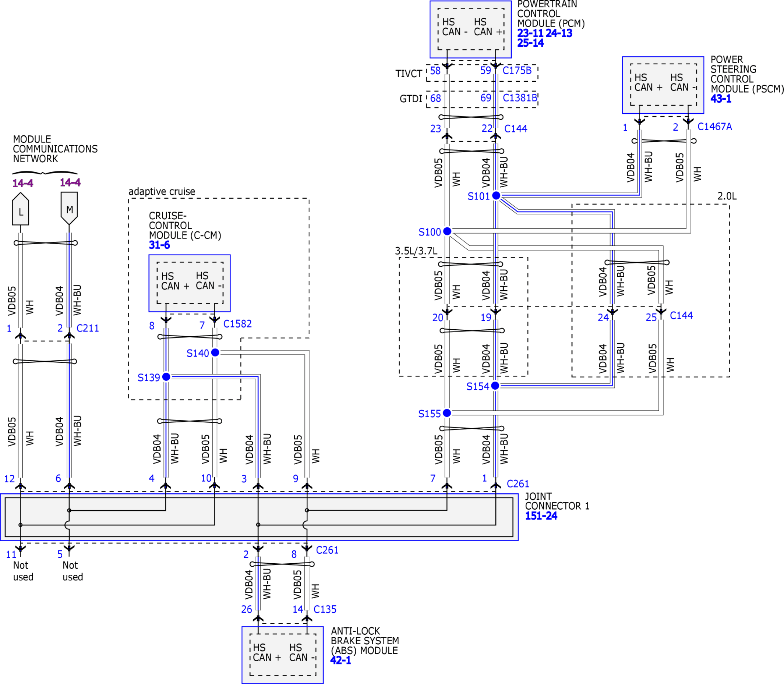Select C144 label next to pin 22
The image size is (784, 684).
(x=516, y=129)
